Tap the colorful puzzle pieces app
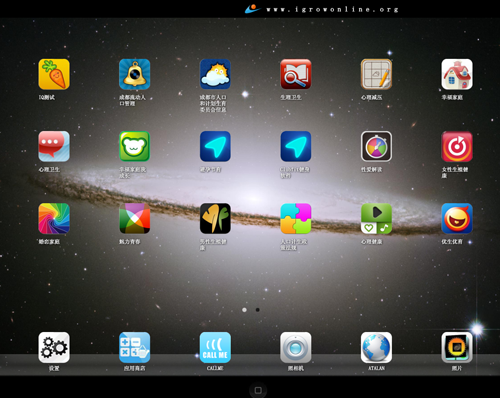This screenshot has width=500, height=398. 296,218
